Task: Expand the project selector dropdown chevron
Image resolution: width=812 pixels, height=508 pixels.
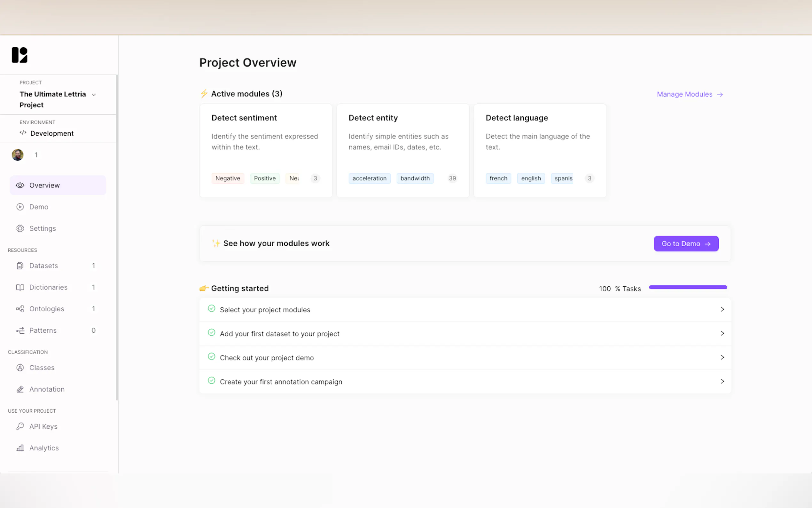Action: [x=94, y=95]
